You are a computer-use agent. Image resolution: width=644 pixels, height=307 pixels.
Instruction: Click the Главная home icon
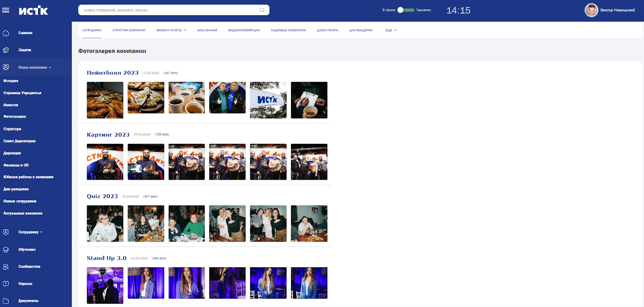pos(6,33)
